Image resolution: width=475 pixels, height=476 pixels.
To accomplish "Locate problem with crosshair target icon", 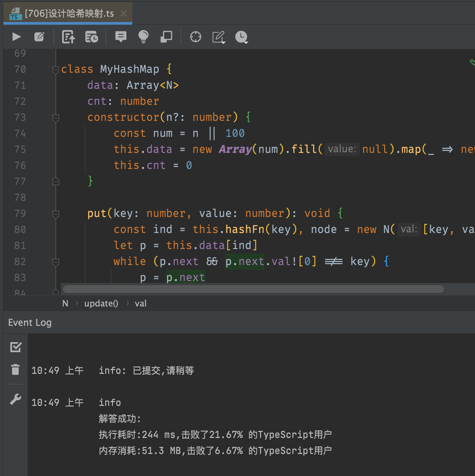I will 196,37.
